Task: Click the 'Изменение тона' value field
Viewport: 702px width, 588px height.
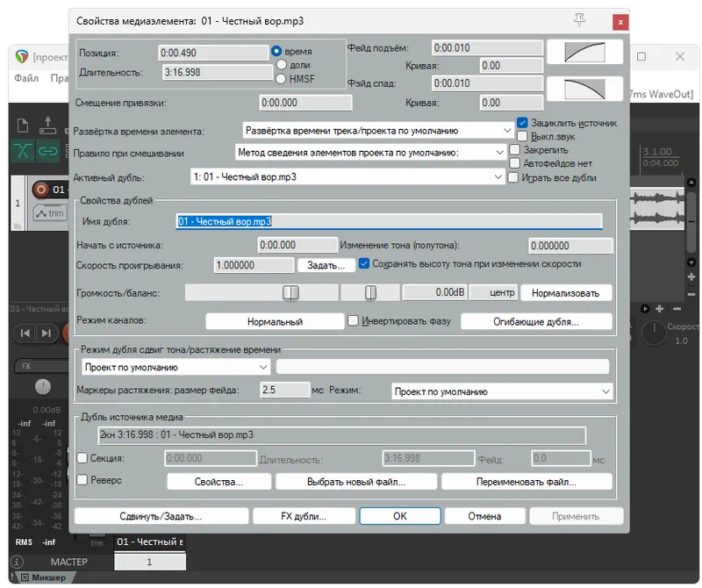Action: pyautogui.click(x=570, y=246)
